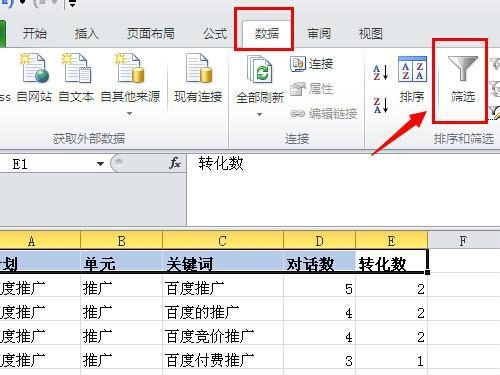Image resolution: width=500 pixels, height=375 pixels.
Task: Import data using 自网站 icon
Action: [x=34, y=77]
